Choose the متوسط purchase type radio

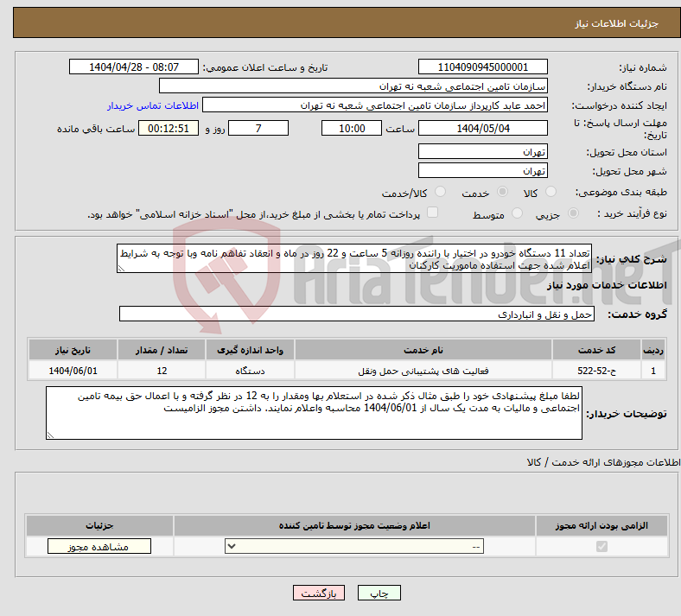click(x=518, y=213)
